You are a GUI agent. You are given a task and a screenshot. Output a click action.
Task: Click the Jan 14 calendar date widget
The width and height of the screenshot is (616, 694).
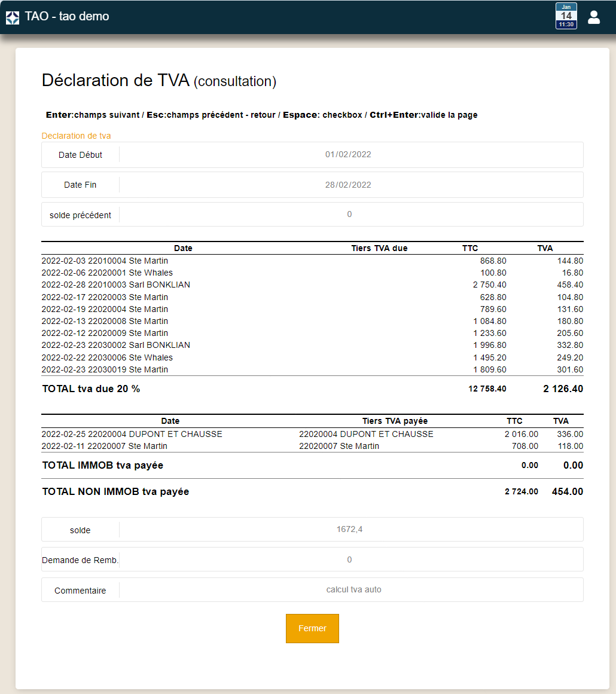click(x=566, y=13)
